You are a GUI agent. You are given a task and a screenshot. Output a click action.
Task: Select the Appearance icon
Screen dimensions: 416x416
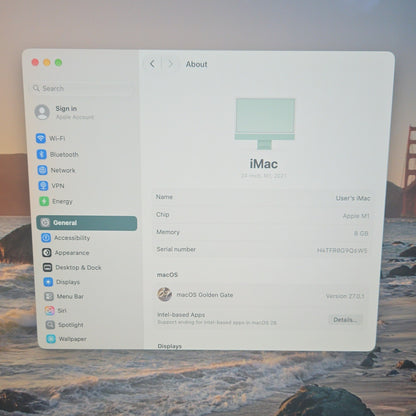(47, 252)
